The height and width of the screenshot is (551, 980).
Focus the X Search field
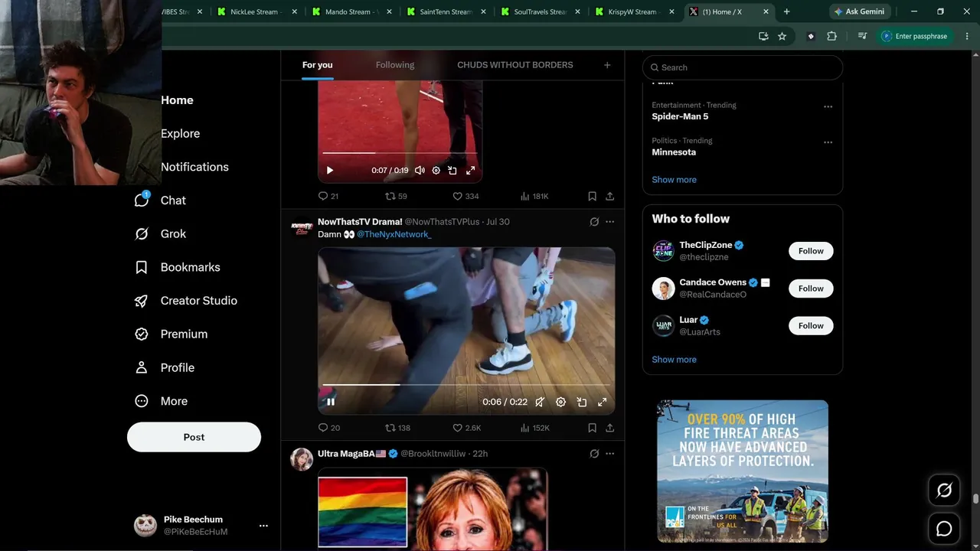tap(743, 67)
